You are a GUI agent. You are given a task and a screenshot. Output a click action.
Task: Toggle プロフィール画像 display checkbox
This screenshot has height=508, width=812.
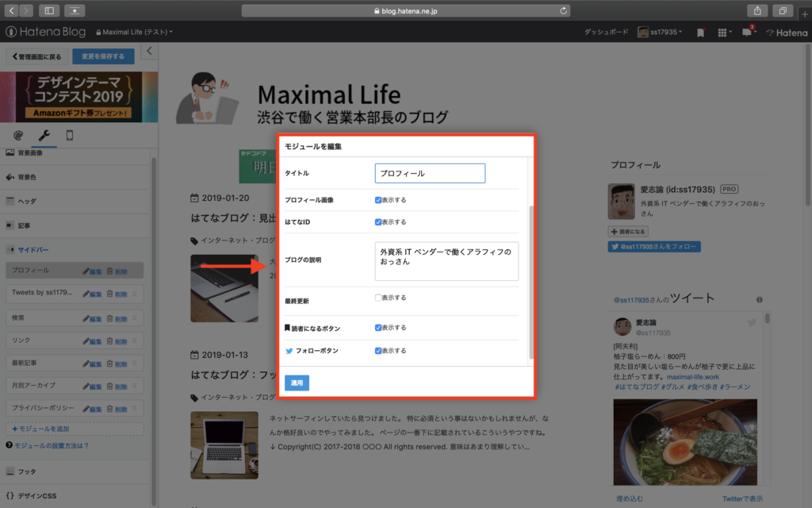[x=378, y=200]
